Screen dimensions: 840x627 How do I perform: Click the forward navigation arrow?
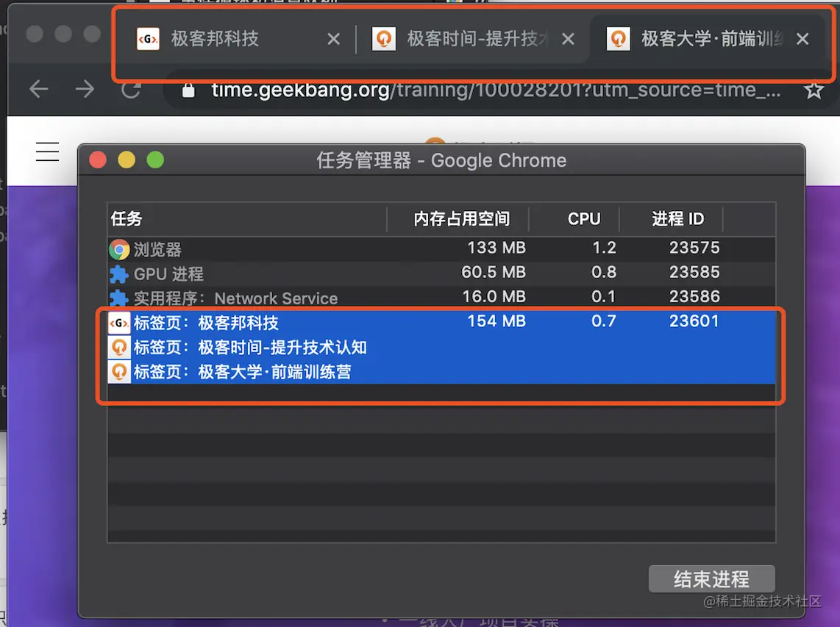coord(85,89)
